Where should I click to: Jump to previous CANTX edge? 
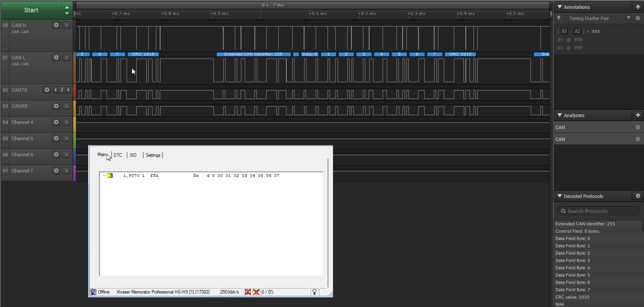point(55,90)
